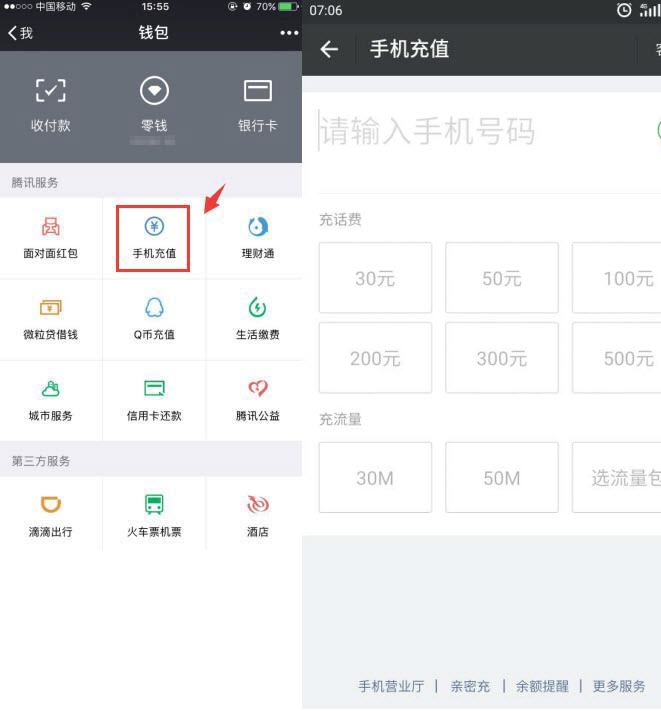Tap the 生活缴费 utilities icon
The image size is (661, 711).
click(257, 308)
